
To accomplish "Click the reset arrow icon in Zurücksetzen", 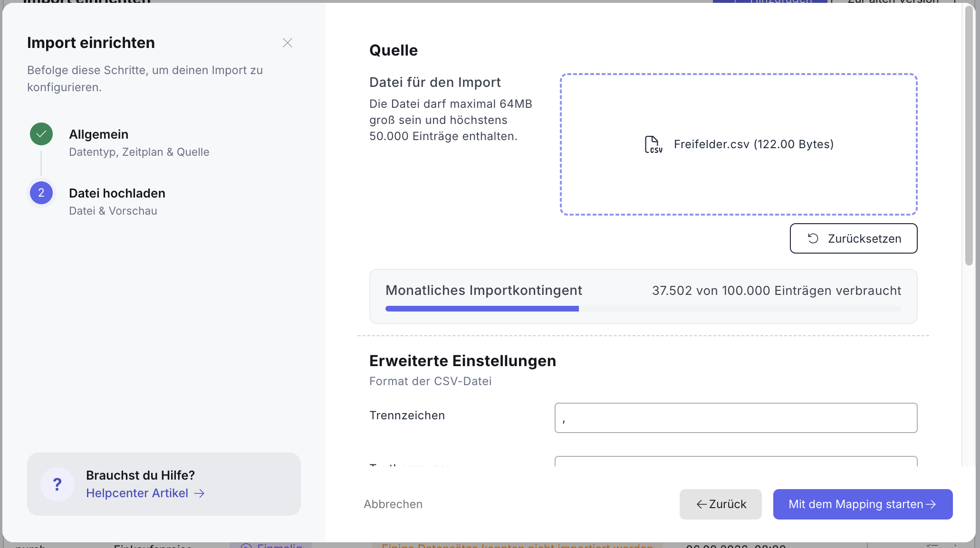I will coord(813,238).
